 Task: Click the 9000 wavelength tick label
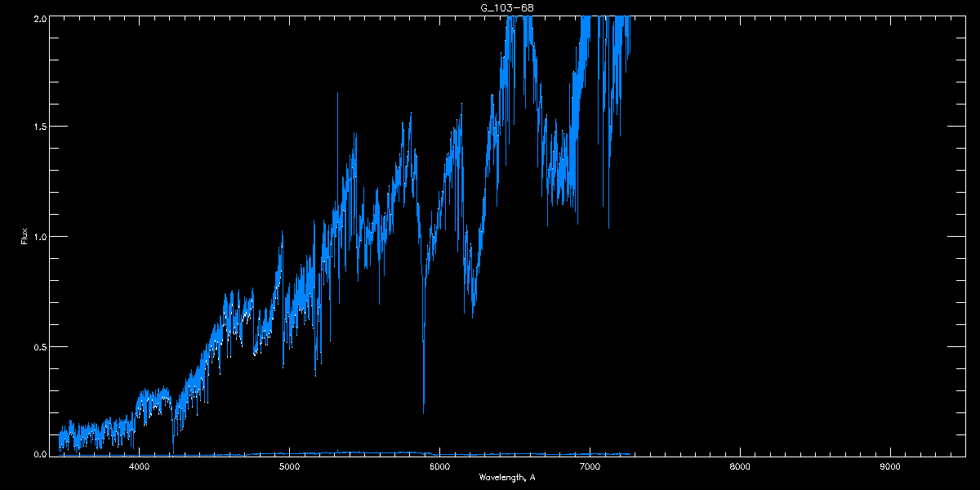(890, 467)
